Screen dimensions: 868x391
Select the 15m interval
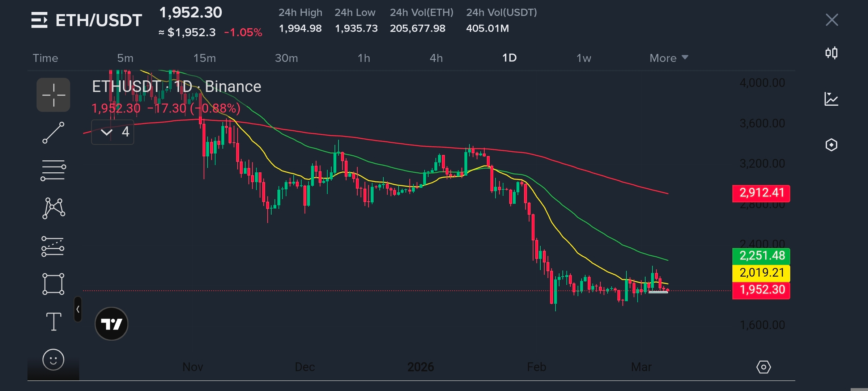[x=204, y=58]
